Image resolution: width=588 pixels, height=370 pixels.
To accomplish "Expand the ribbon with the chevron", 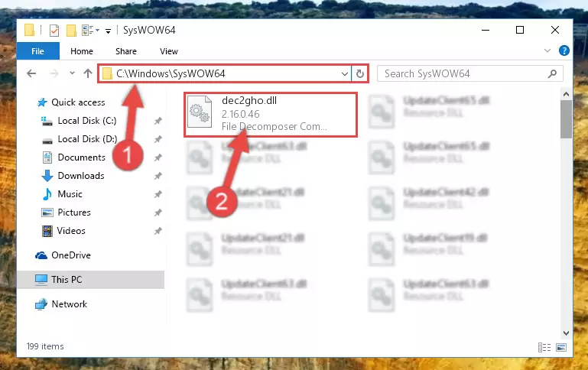I will [x=547, y=50].
